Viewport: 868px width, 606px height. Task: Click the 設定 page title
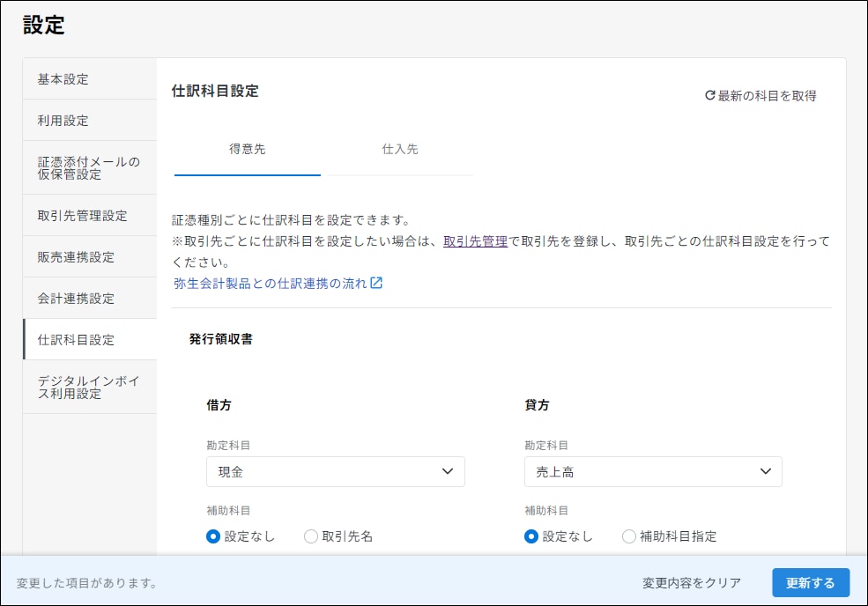pyautogui.click(x=44, y=25)
